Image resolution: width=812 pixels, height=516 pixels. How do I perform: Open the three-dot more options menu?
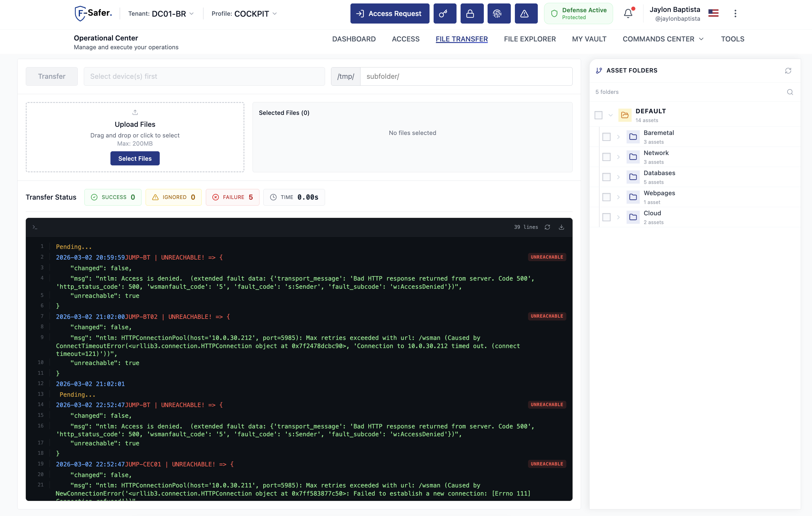point(735,13)
